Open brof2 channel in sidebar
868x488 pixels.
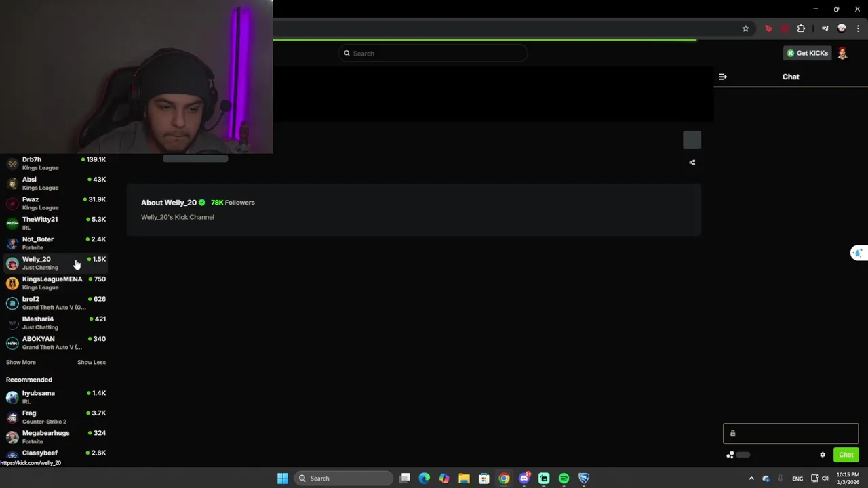[x=56, y=303]
